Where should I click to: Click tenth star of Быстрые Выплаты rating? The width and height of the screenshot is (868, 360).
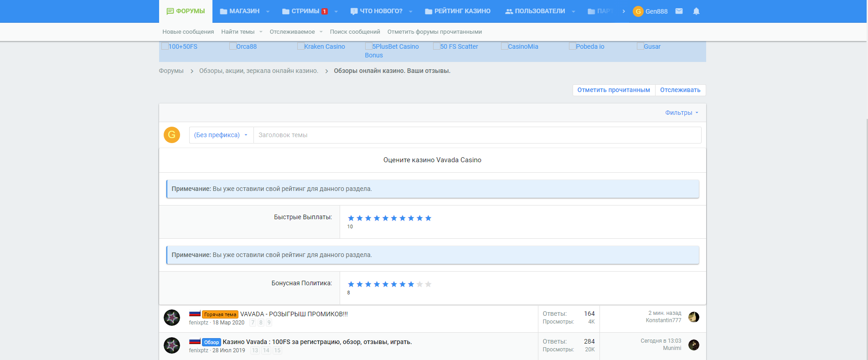[x=428, y=218]
